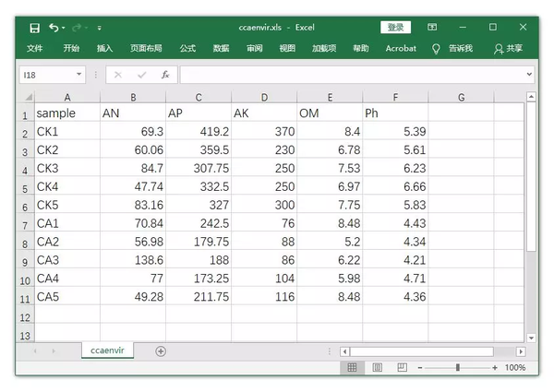
Task: Expand the formula bar chevron
Action: tap(529, 75)
